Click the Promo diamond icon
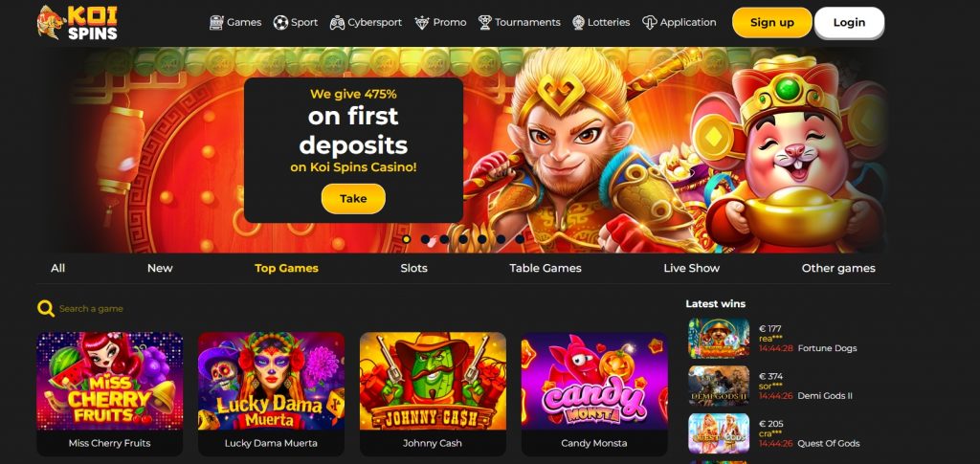 coord(422,22)
